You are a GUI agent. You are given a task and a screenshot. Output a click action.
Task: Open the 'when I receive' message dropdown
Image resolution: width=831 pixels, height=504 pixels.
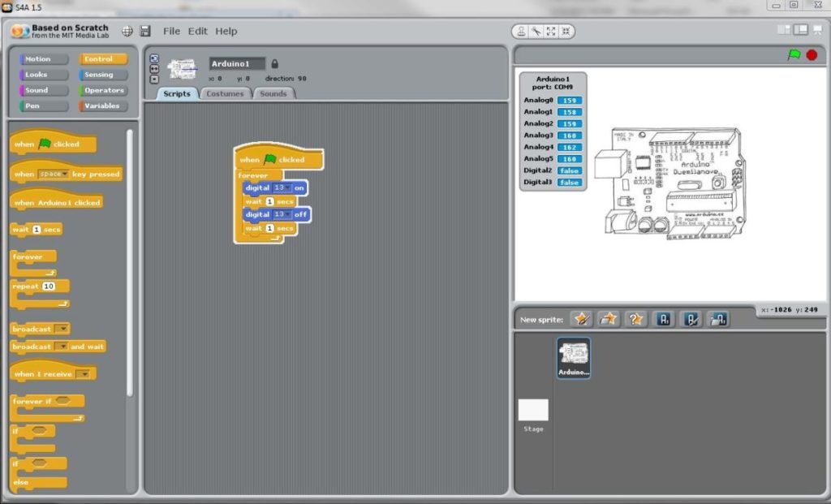[x=83, y=374]
